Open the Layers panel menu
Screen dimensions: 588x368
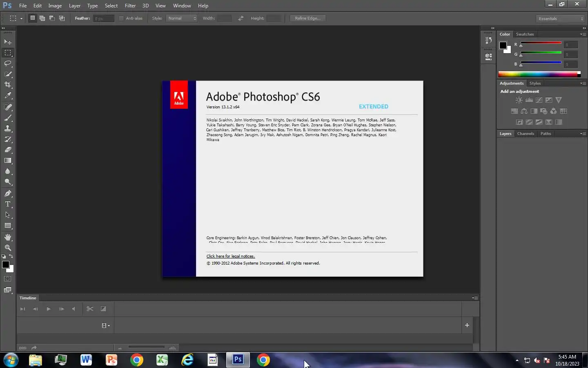(583, 134)
